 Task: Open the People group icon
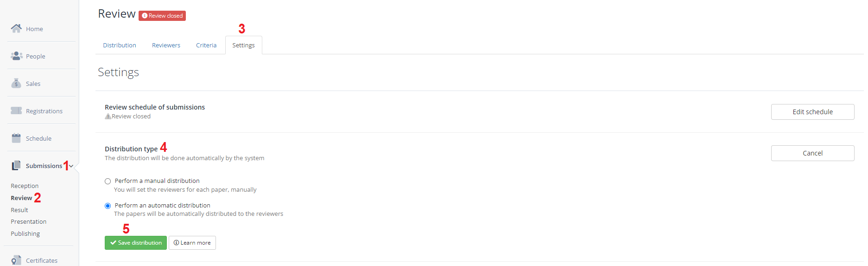(x=17, y=56)
